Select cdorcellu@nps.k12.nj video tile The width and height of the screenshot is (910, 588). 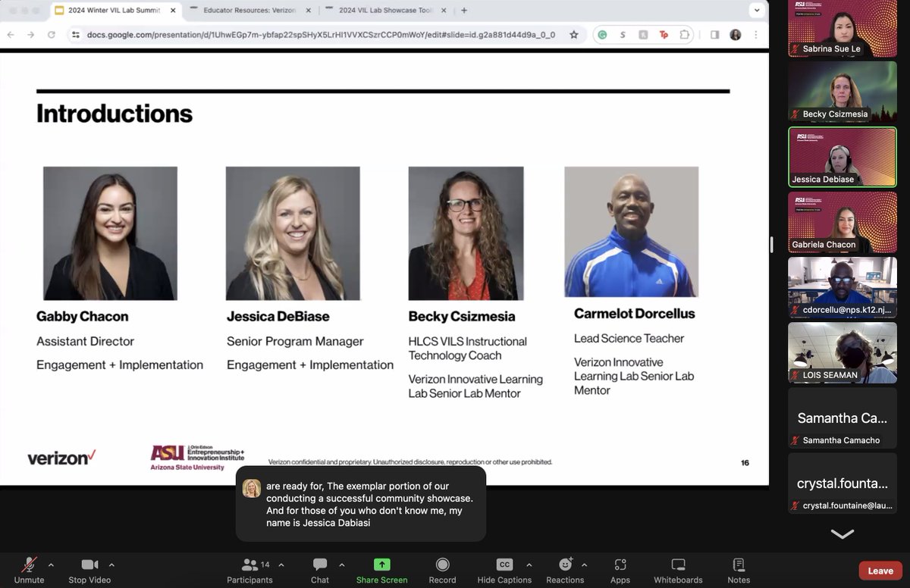click(843, 286)
